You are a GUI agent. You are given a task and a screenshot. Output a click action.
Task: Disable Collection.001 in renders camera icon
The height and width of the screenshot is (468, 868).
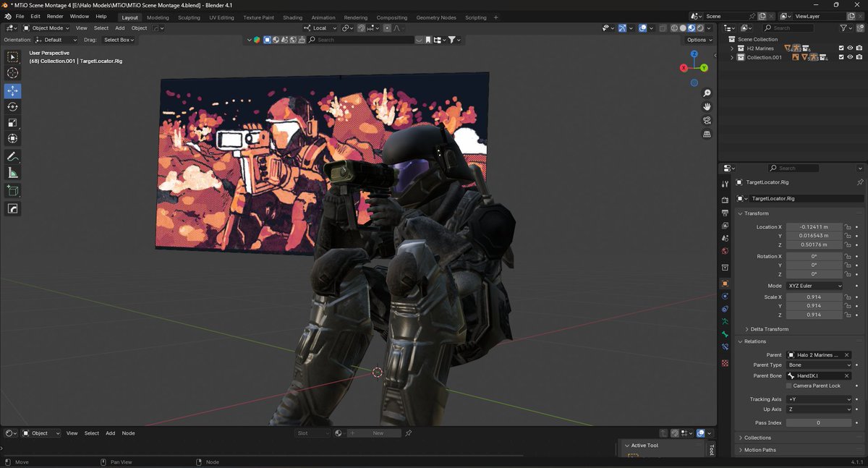tap(859, 57)
